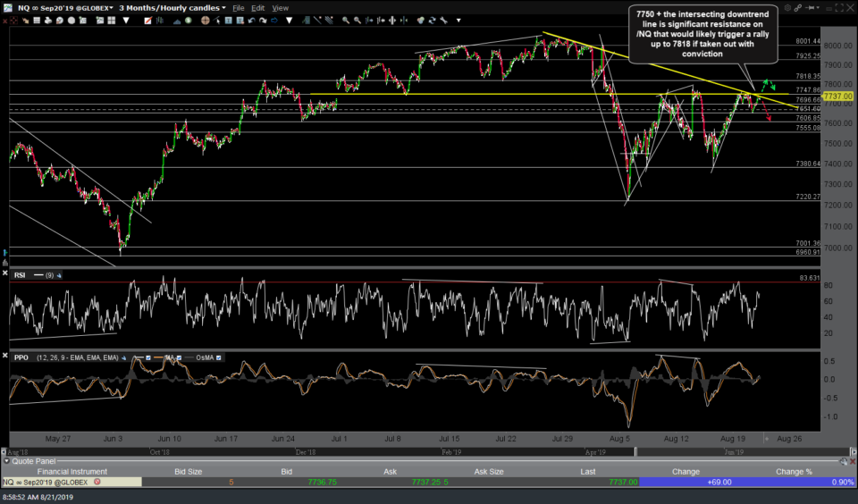
Task: Toggle the OsMA histogram checkbox
Action: coord(219,357)
